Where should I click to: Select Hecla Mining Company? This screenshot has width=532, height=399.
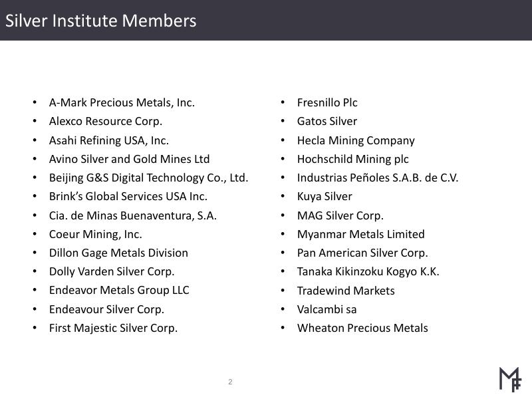tap(356, 140)
